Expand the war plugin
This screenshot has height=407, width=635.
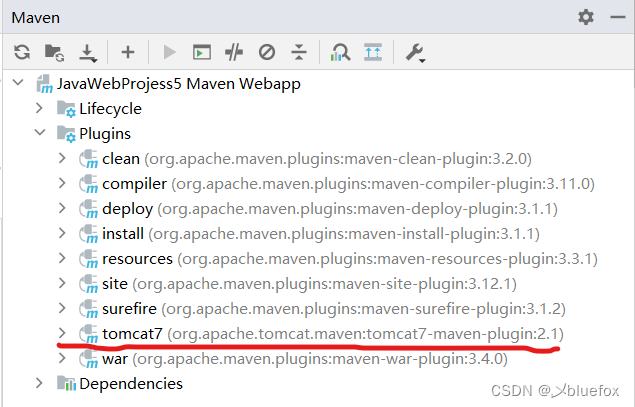click(62, 358)
